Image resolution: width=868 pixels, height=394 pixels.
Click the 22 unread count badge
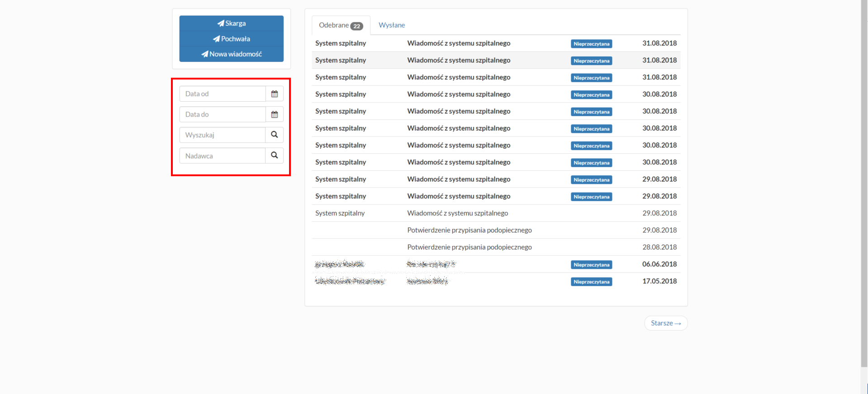357,26
